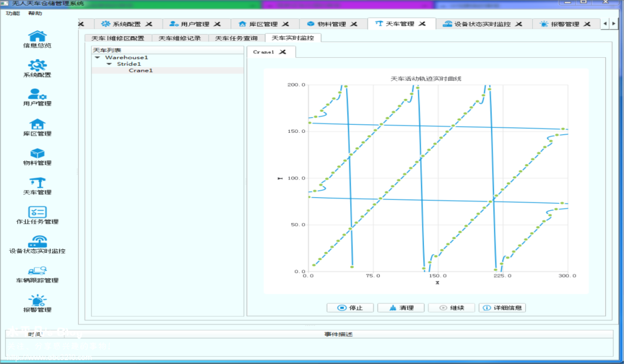Click the 帮助 menu

pyautogui.click(x=35, y=13)
